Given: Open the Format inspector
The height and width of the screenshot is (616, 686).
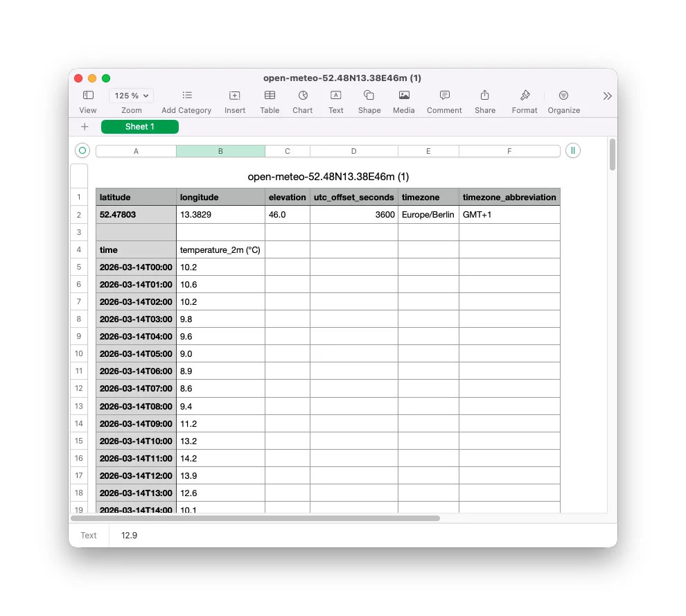Looking at the screenshot, I should (524, 98).
